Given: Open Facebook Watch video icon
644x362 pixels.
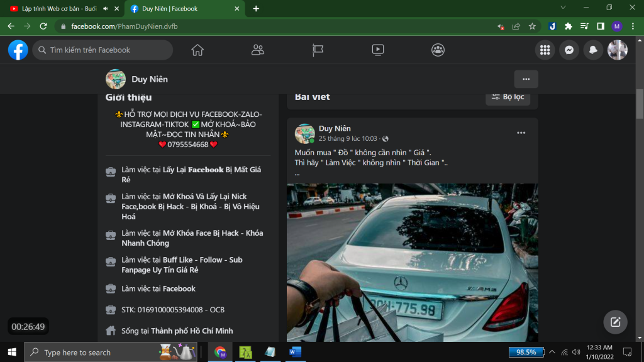Looking at the screenshot, I should 378,50.
